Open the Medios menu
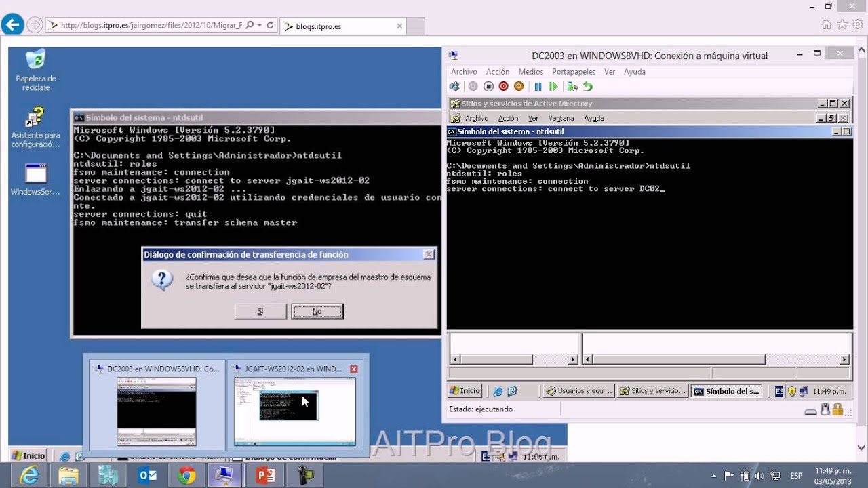 pyautogui.click(x=531, y=72)
